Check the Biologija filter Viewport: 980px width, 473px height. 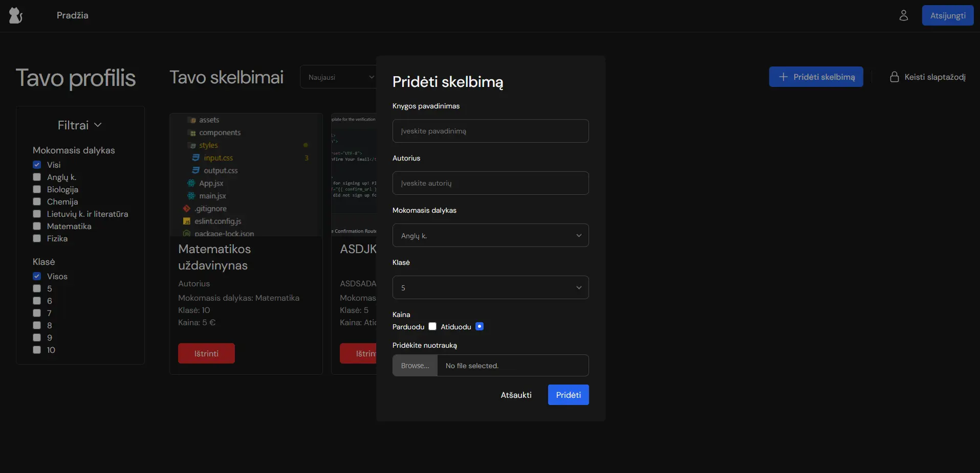37,189
